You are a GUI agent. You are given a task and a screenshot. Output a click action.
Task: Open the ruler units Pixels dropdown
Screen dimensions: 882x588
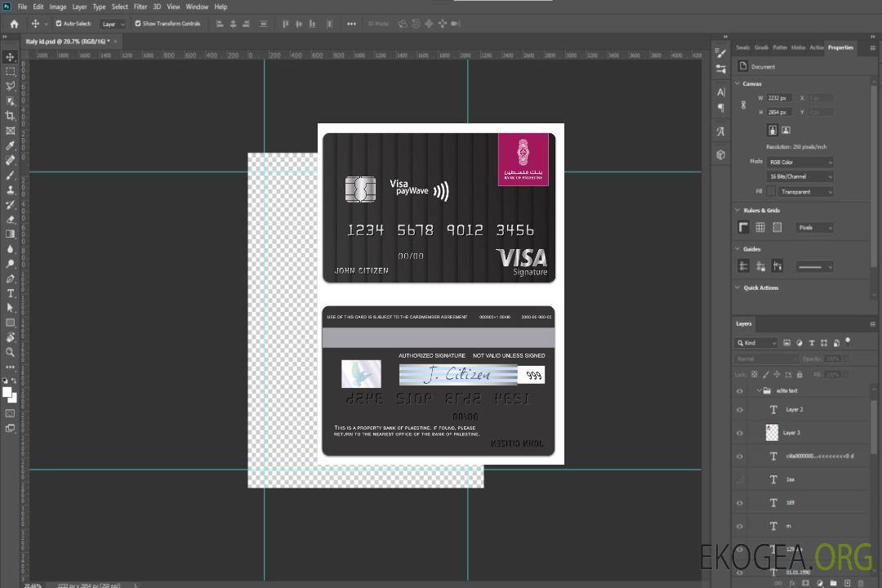[x=814, y=228]
